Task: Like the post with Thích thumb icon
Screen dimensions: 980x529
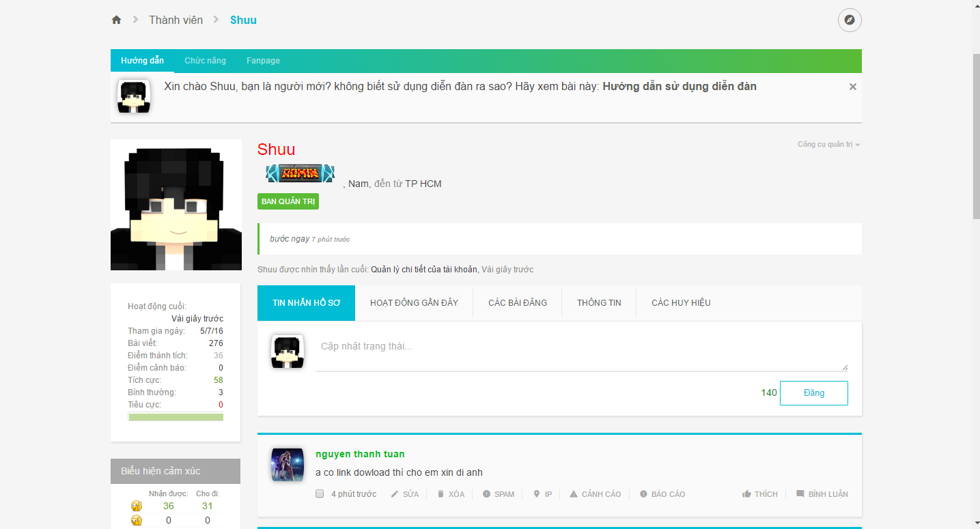Action: [747, 494]
